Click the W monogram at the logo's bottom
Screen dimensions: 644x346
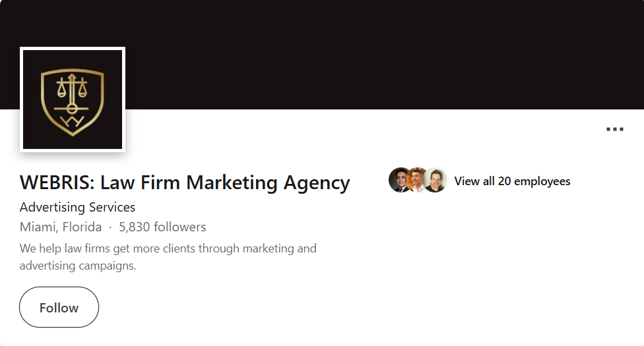click(x=72, y=122)
